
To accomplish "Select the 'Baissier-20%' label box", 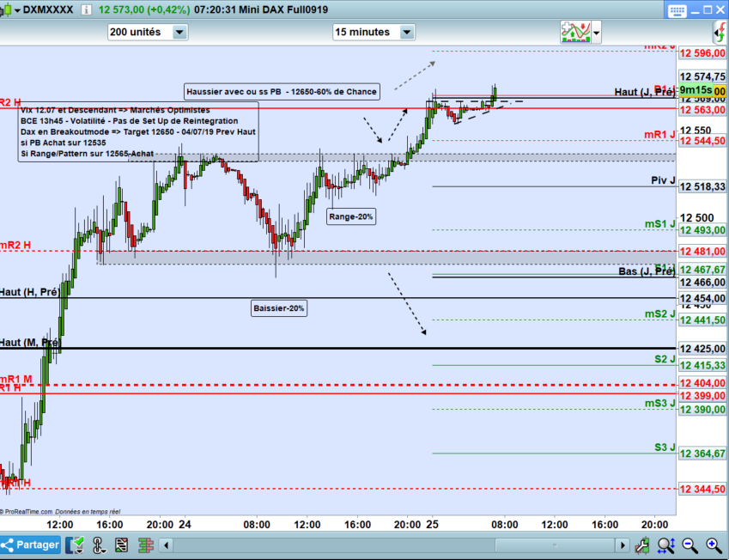I will [279, 308].
